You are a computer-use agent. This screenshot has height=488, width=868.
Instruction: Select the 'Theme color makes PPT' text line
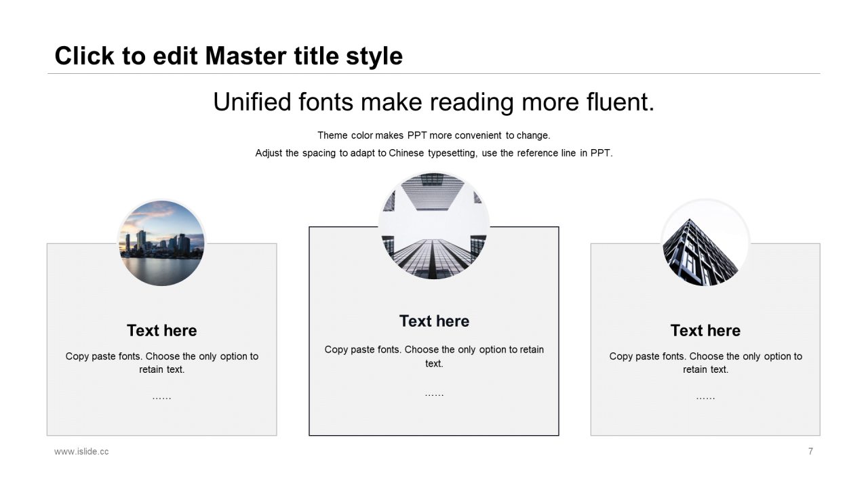click(x=434, y=136)
